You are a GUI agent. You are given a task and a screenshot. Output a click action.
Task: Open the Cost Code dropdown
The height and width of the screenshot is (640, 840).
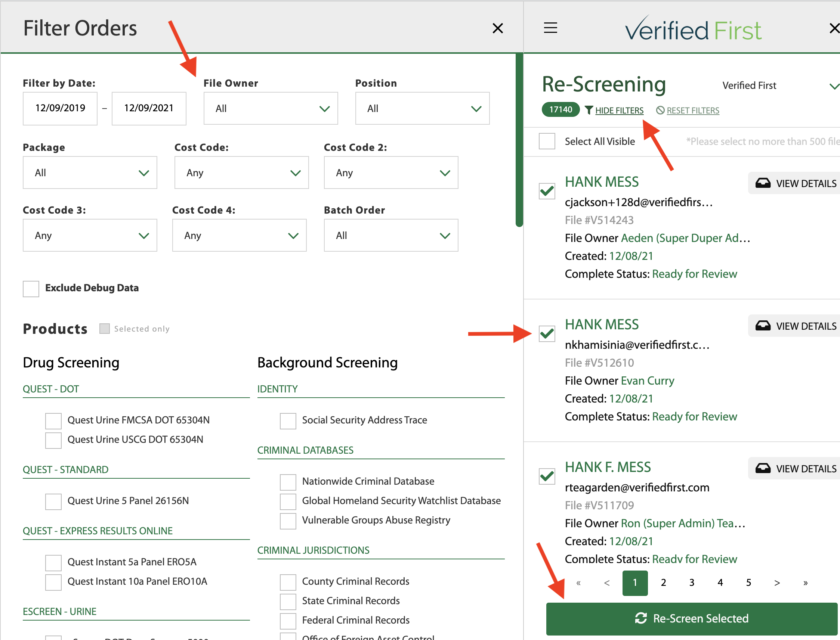[x=242, y=173]
